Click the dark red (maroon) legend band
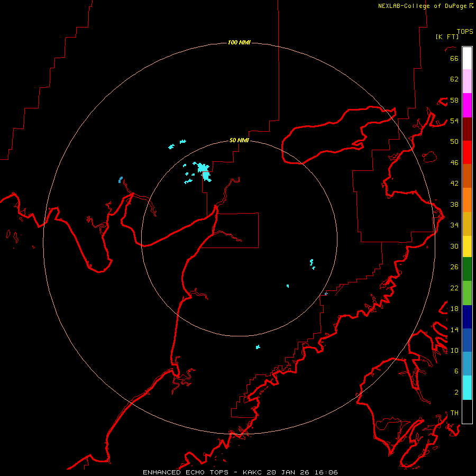This screenshot has width=476, height=476. [x=467, y=129]
